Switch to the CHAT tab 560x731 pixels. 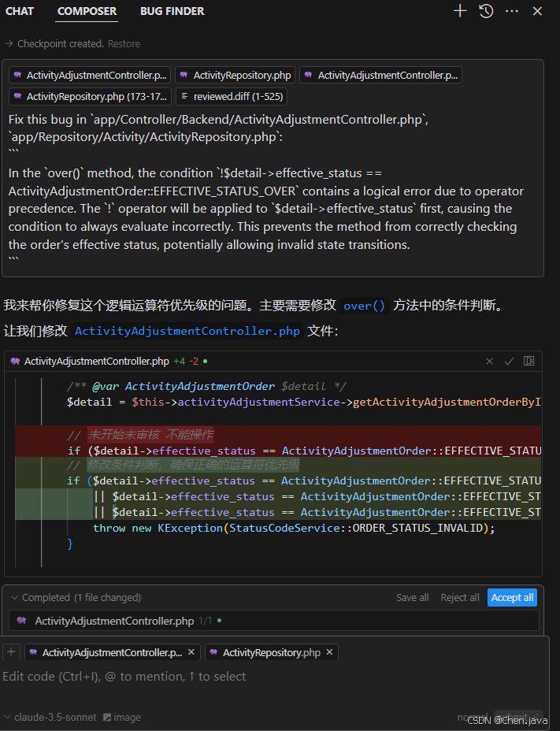pos(19,11)
